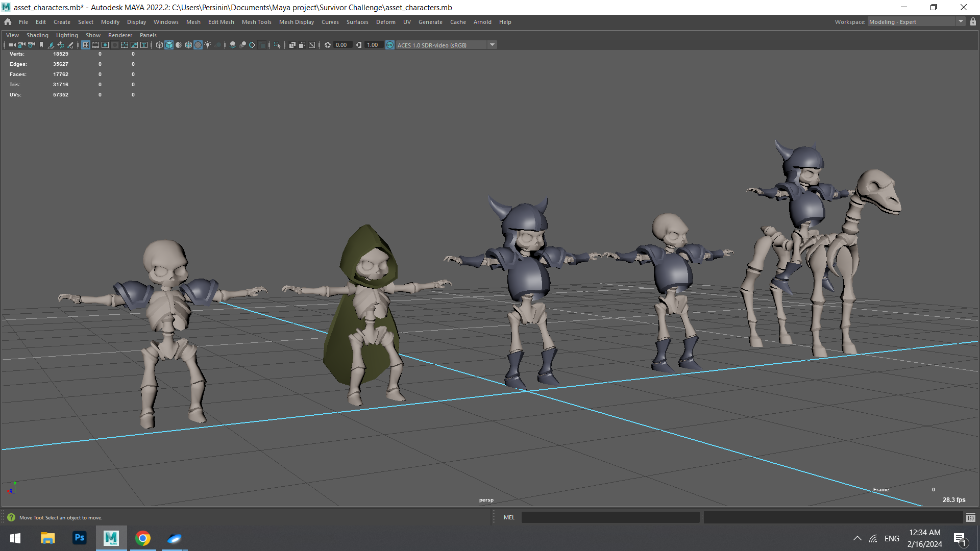Toggle color management ON button

pos(390,45)
